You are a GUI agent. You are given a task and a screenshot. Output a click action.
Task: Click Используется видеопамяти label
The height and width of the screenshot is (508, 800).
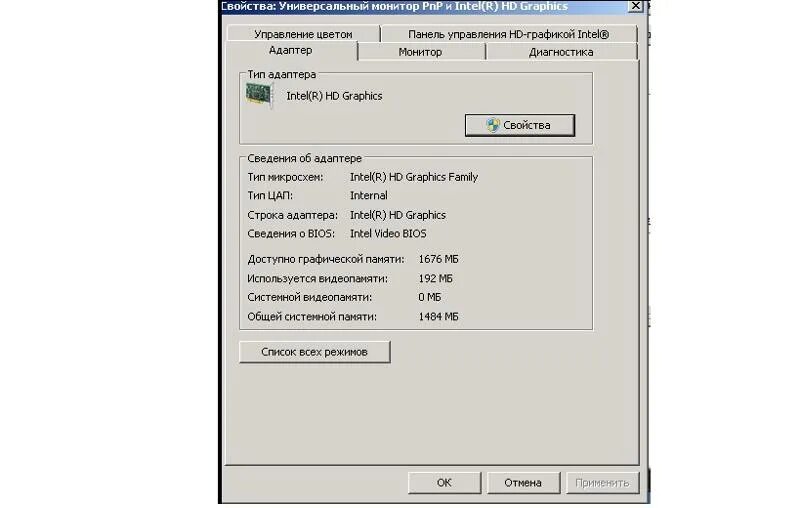(317, 278)
